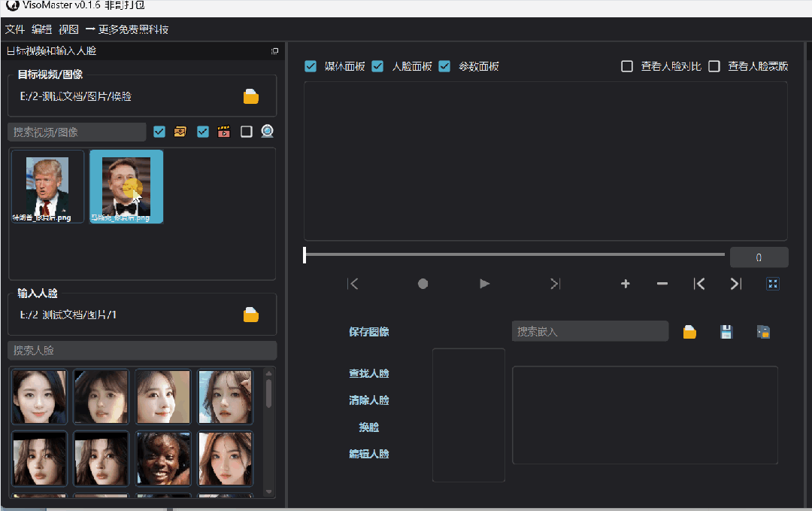Select the webcam source icon
Viewport: 812px width, 511px height.
pos(267,131)
